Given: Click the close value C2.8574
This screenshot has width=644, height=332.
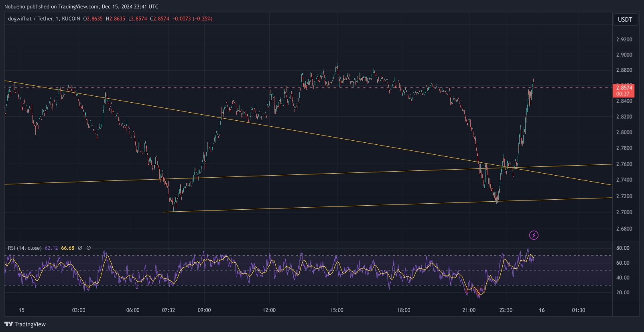Looking at the screenshot, I should coord(160,18).
